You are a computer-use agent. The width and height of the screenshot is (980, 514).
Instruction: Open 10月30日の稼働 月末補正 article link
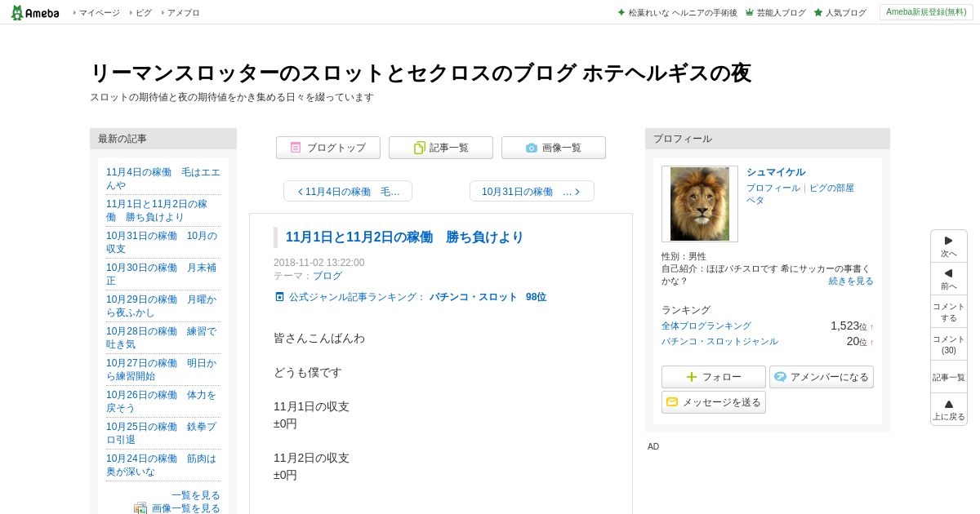click(x=162, y=274)
